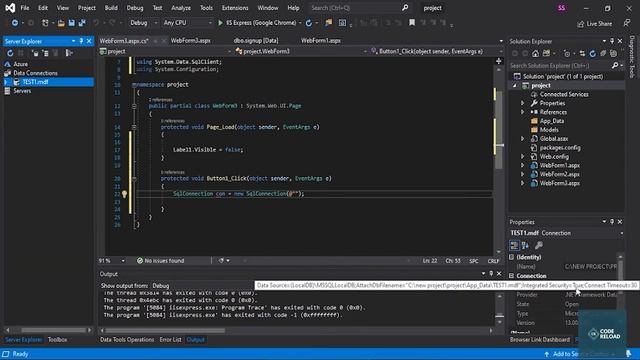This screenshot has width=640, height=360.
Task: Start debugging with the green play icon
Action: point(220,23)
